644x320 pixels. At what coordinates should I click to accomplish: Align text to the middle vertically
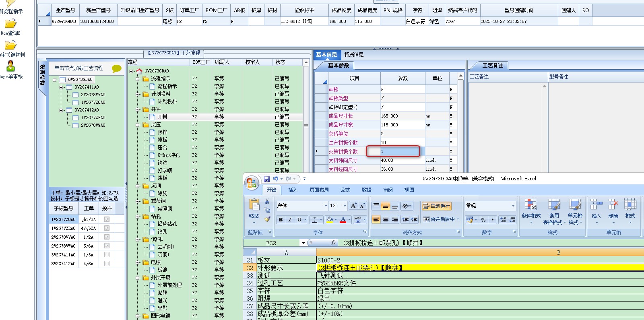pos(385,206)
